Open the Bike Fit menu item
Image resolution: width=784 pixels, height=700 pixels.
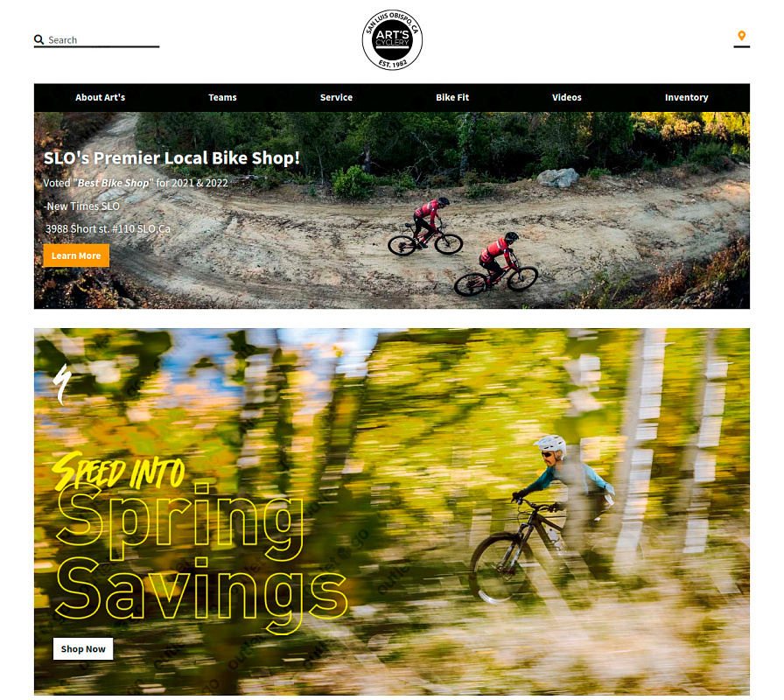[452, 97]
